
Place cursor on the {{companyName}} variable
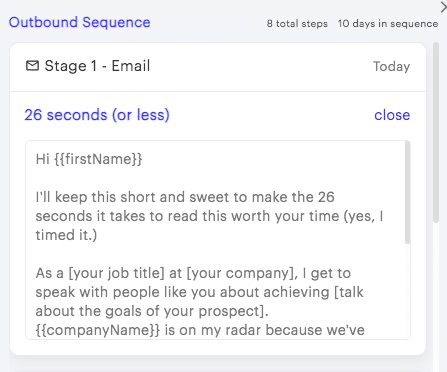(x=98, y=330)
